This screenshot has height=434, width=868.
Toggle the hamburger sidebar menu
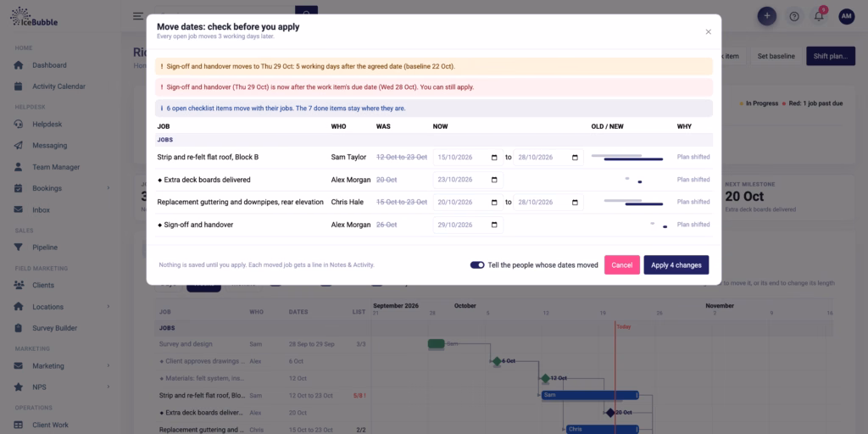click(x=138, y=16)
